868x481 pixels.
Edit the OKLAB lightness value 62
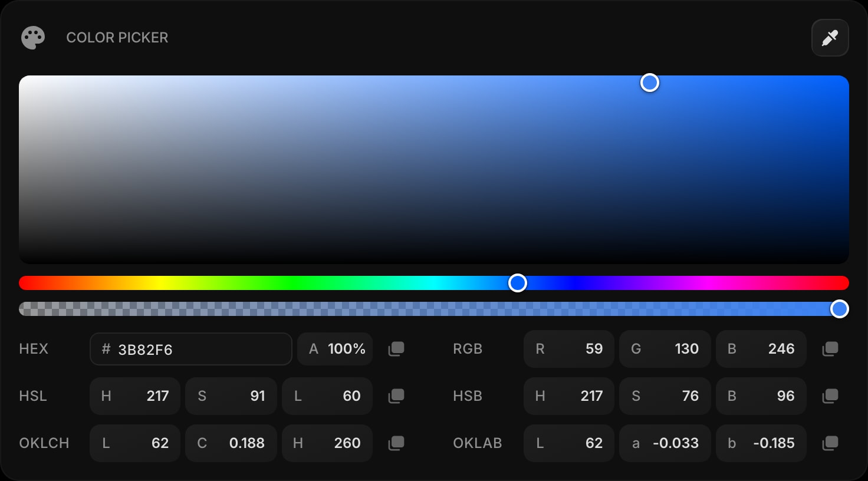tap(569, 443)
